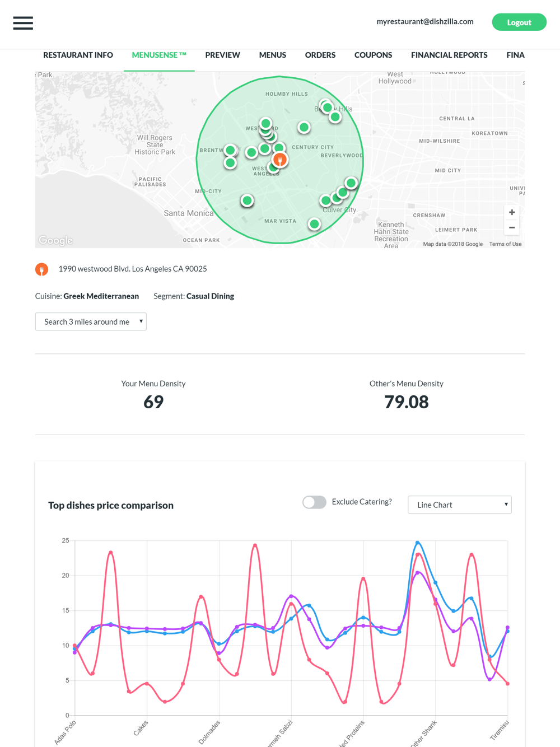Viewport: 560px width, 747px height.
Task: Click the Adas Polo axis label
Action: coord(65,732)
